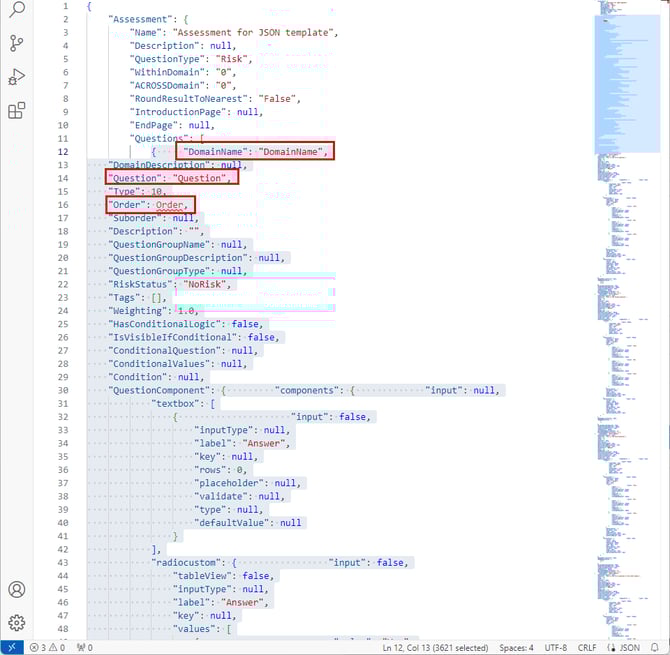
Task: Open the Source Control view
Action: pos(16,43)
